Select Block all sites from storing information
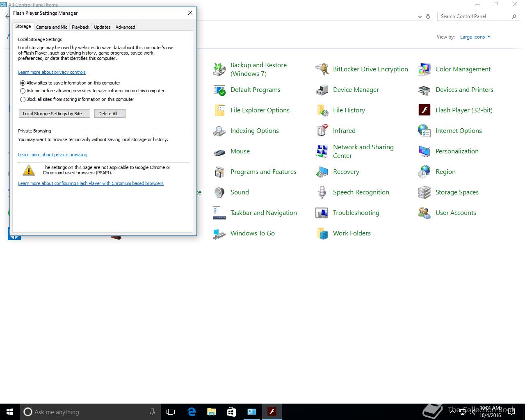This screenshot has width=525, height=420. coord(23,99)
